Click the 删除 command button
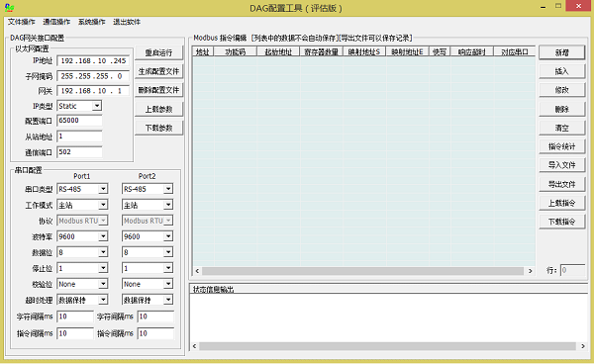 pyautogui.click(x=561, y=109)
